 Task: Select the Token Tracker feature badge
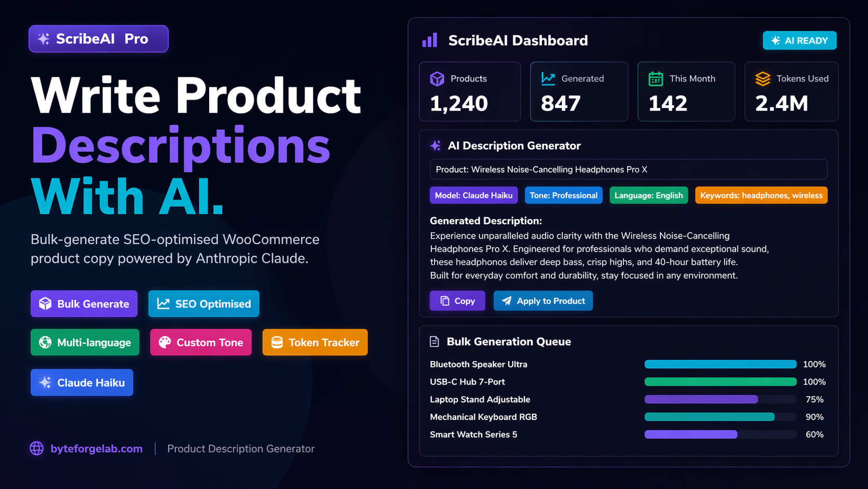pos(315,342)
